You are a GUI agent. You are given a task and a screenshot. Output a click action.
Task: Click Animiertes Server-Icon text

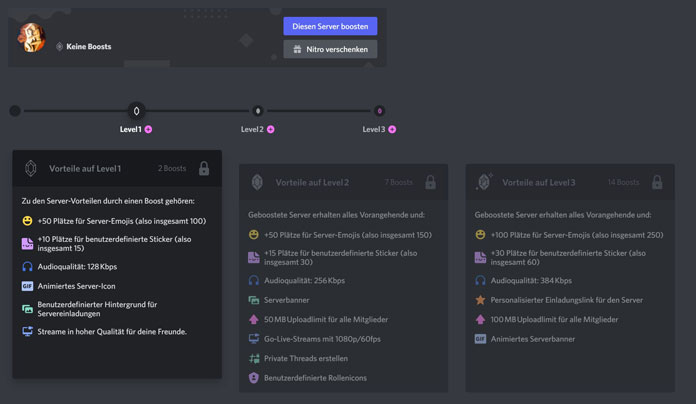pos(76,286)
